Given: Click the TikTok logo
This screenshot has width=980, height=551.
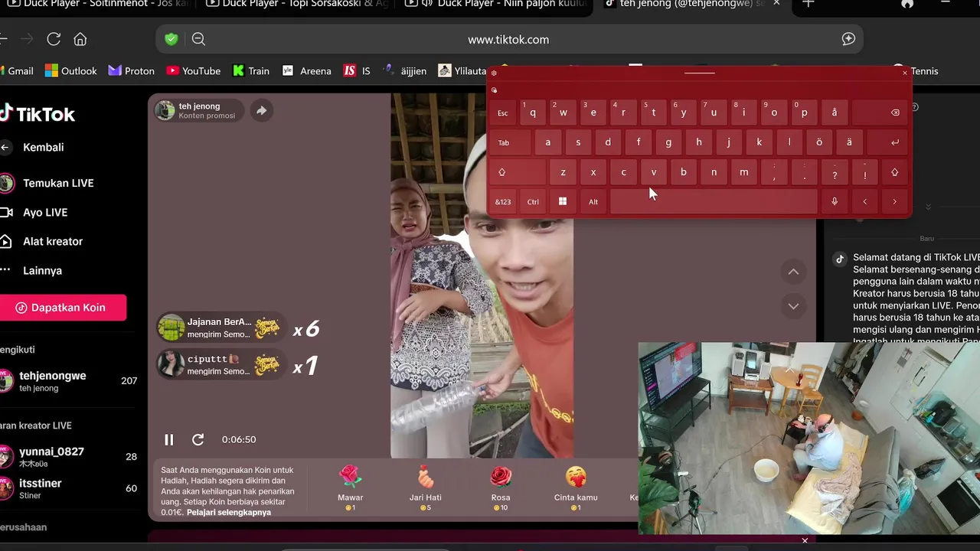Looking at the screenshot, I should click(x=38, y=114).
